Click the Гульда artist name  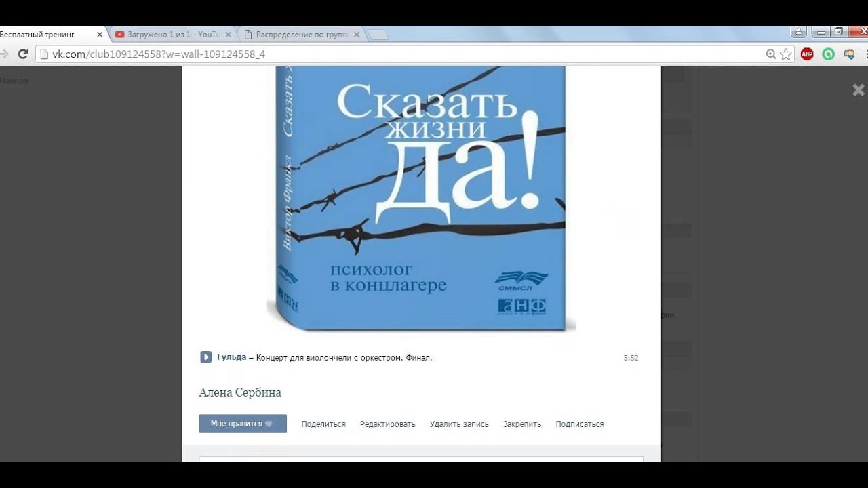pyautogui.click(x=231, y=357)
